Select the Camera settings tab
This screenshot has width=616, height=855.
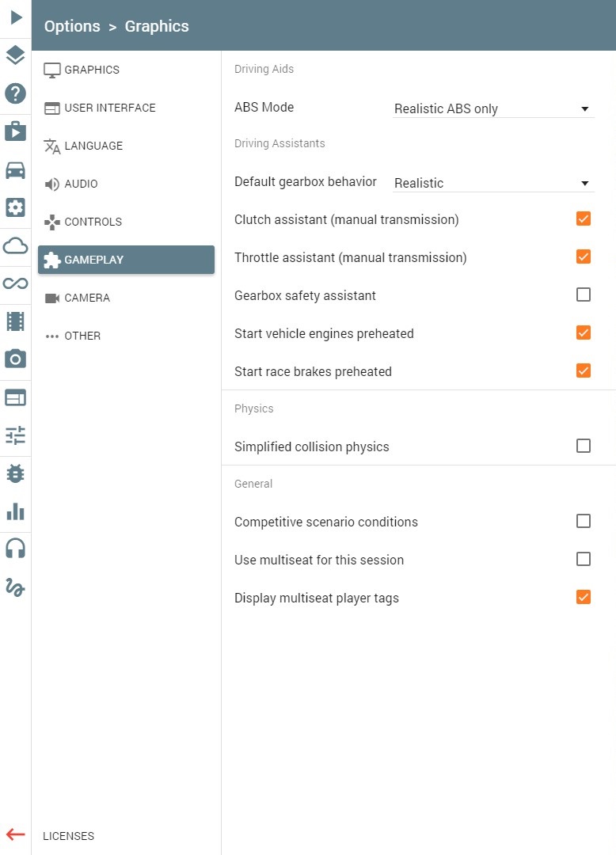tap(126, 298)
